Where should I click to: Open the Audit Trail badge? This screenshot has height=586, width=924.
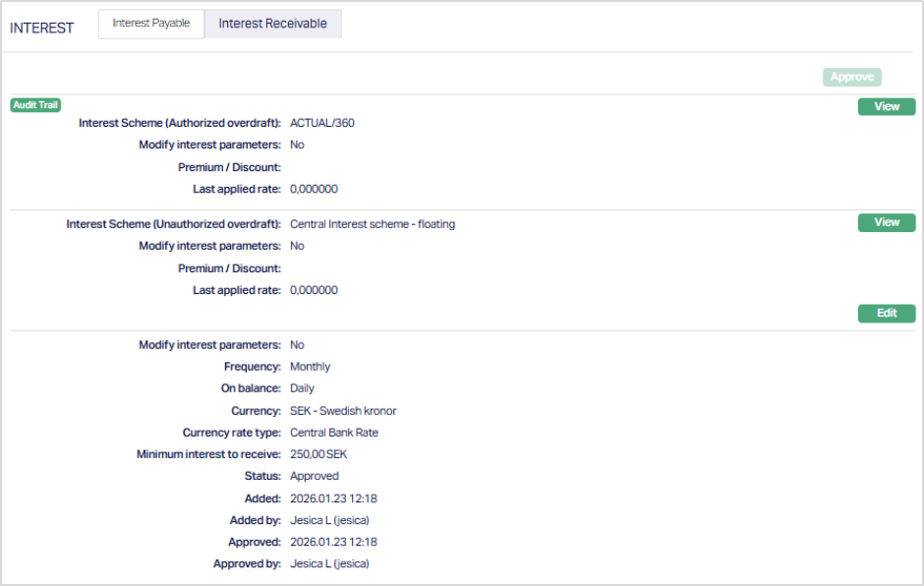coord(35,105)
